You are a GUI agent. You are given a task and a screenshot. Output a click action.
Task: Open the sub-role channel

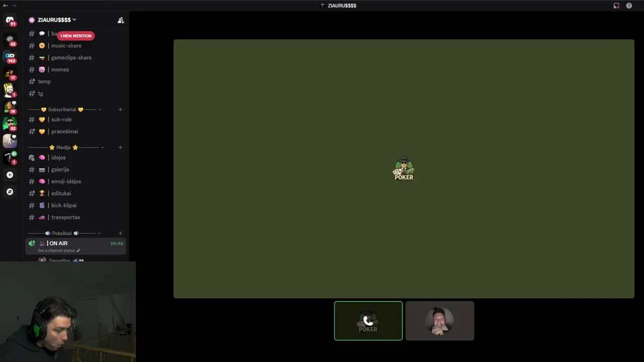[x=75, y=120]
